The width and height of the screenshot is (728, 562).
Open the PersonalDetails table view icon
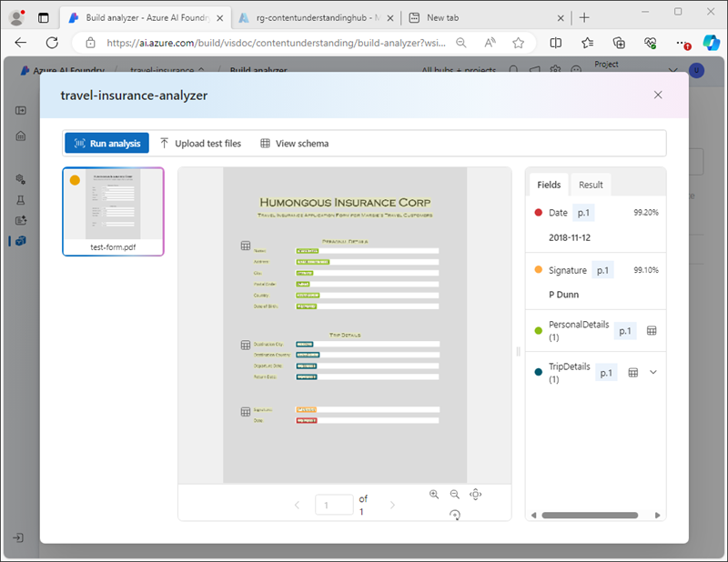coord(652,331)
